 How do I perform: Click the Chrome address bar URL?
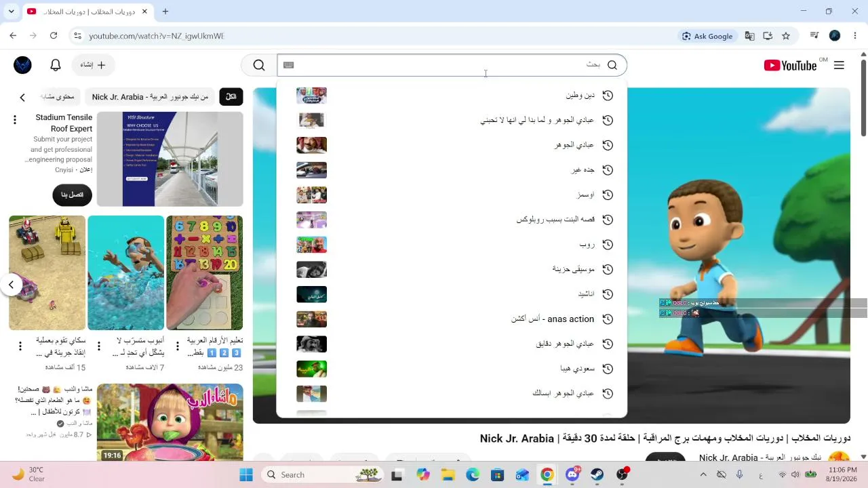tap(156, 36)
